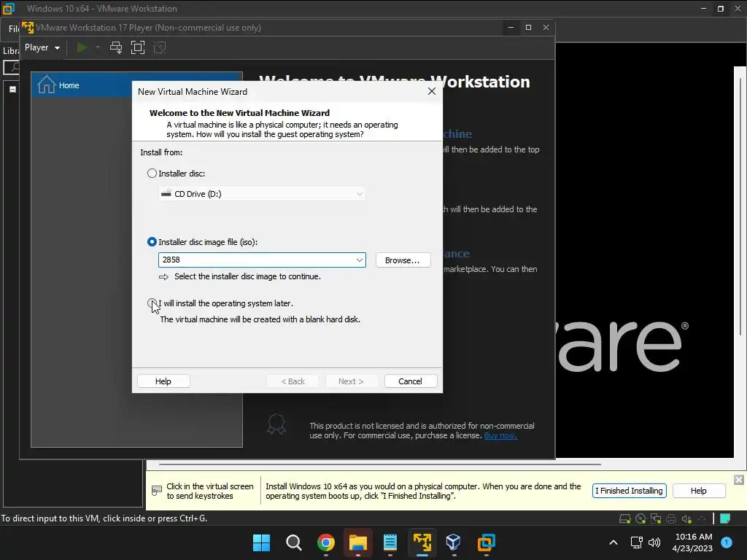This screenshot has width=747, height=560.
Task: Click the disabled < Back button
Action: tap(293, 381)
